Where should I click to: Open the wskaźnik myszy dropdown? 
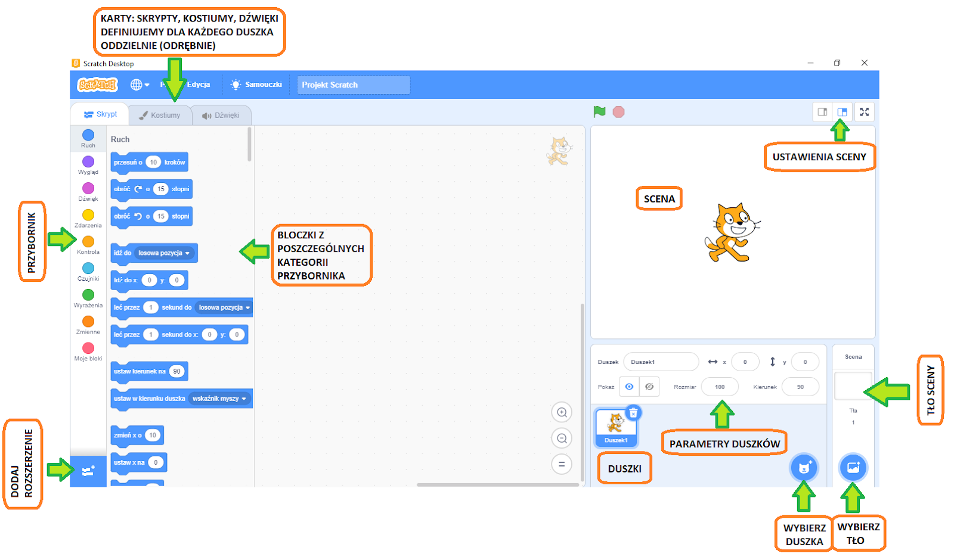(220, 398)
